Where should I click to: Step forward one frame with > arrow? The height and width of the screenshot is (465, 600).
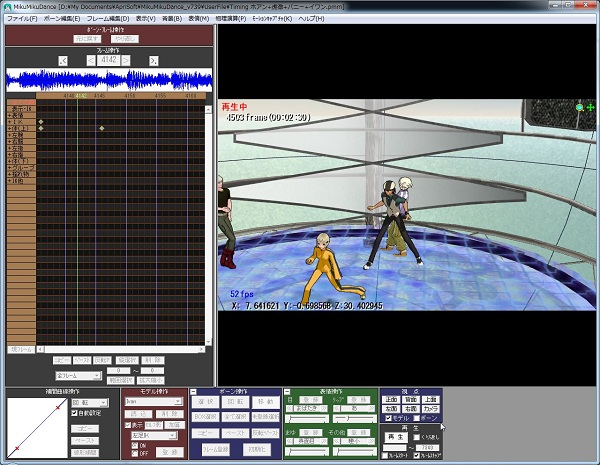pos(126,60)
